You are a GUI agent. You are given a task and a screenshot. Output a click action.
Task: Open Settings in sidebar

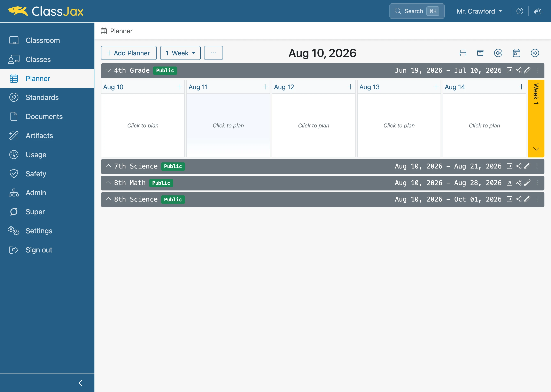tap(47, 231)
